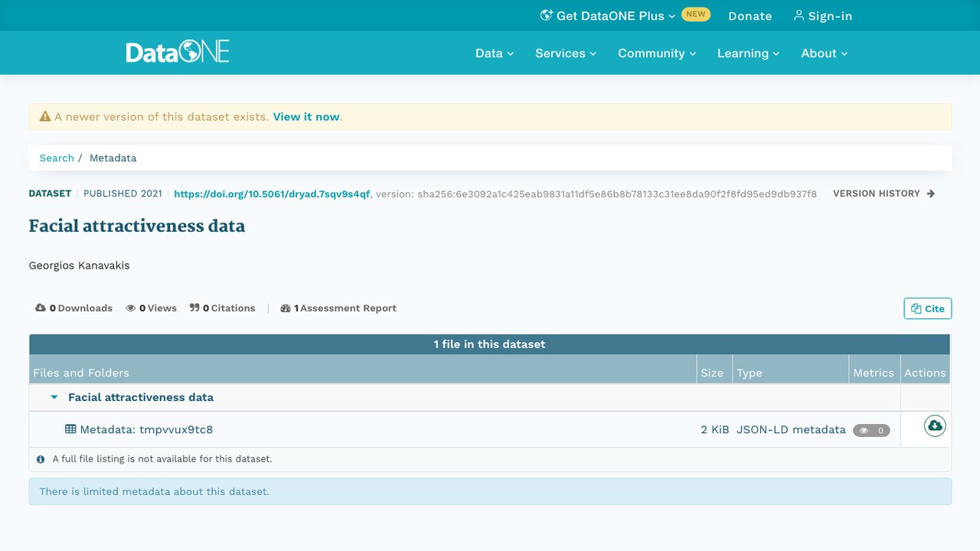Click the table icon beside Metadata: tmpvvux9tc8
The width and height of the screenshot is (980, 551).
click(70, 429)
